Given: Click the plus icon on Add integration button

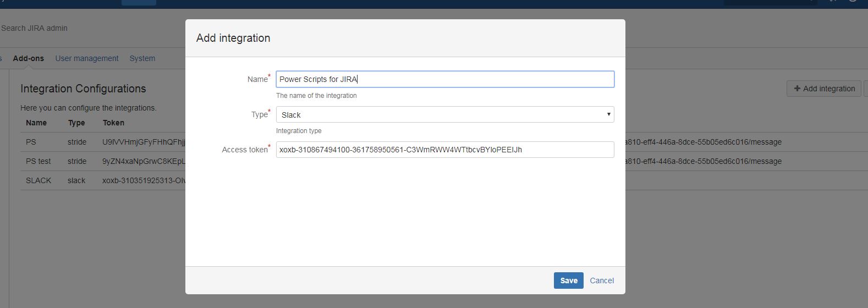Looking at the screenshot, I should click(797, 89).
